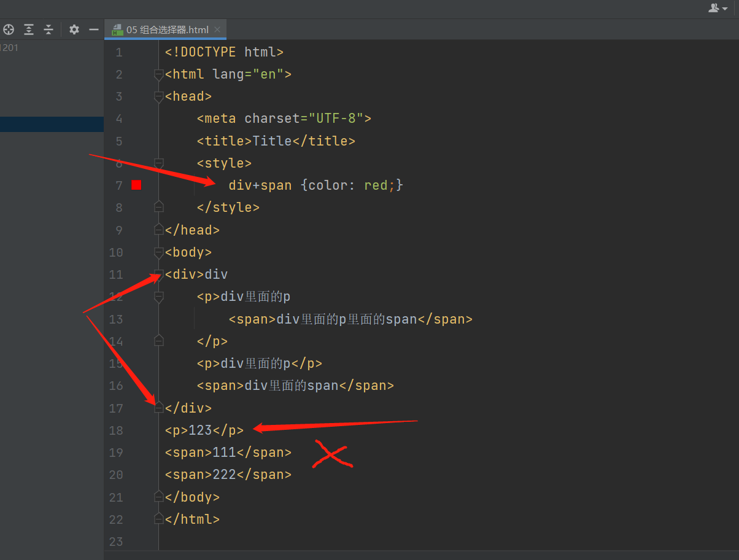Open the user account icon dropdown
This screenshot has height=560, width=739.
[x=718, y=8]
